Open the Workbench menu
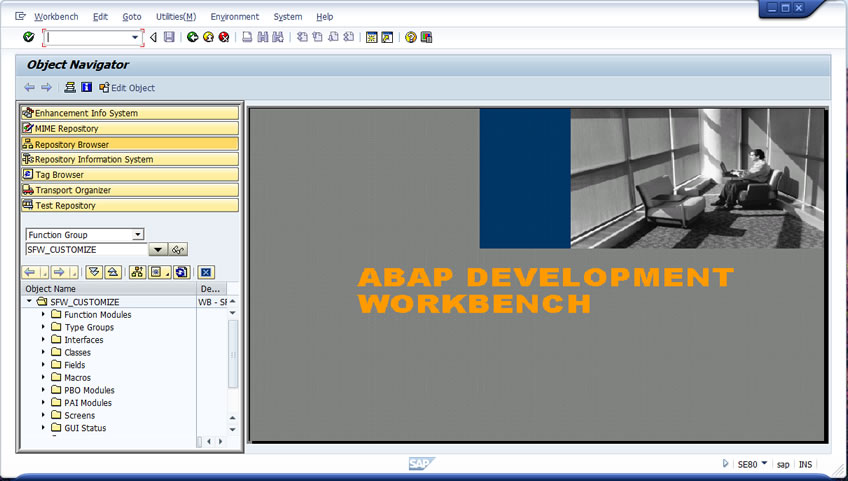This screenshot has height=481, width=848. click(56, 17)
